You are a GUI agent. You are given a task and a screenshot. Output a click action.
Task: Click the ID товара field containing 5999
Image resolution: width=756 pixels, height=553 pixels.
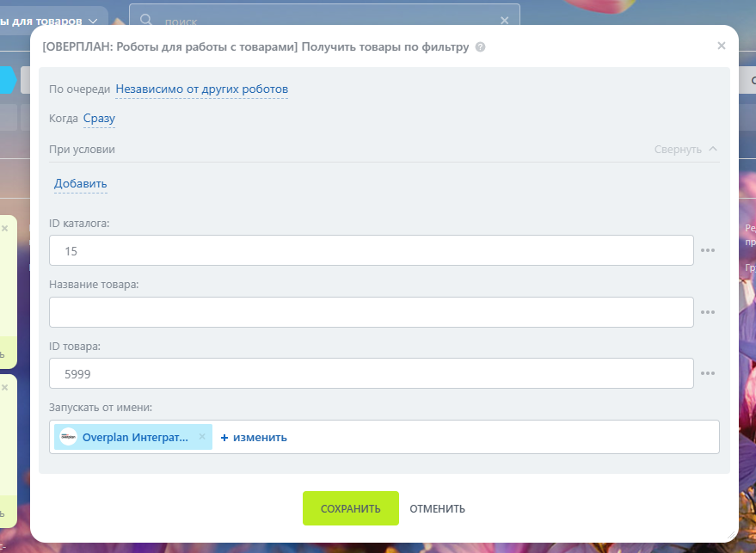(371, 373)
